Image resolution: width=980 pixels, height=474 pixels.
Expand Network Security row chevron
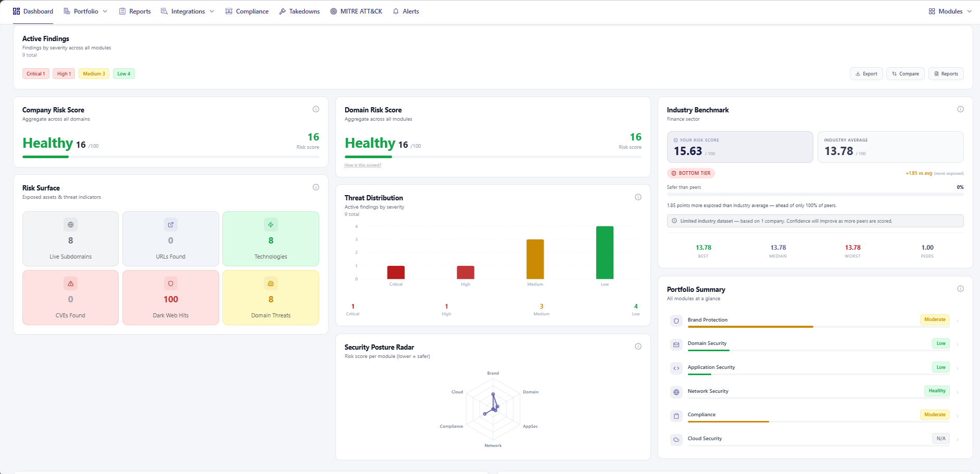(958, 392)
